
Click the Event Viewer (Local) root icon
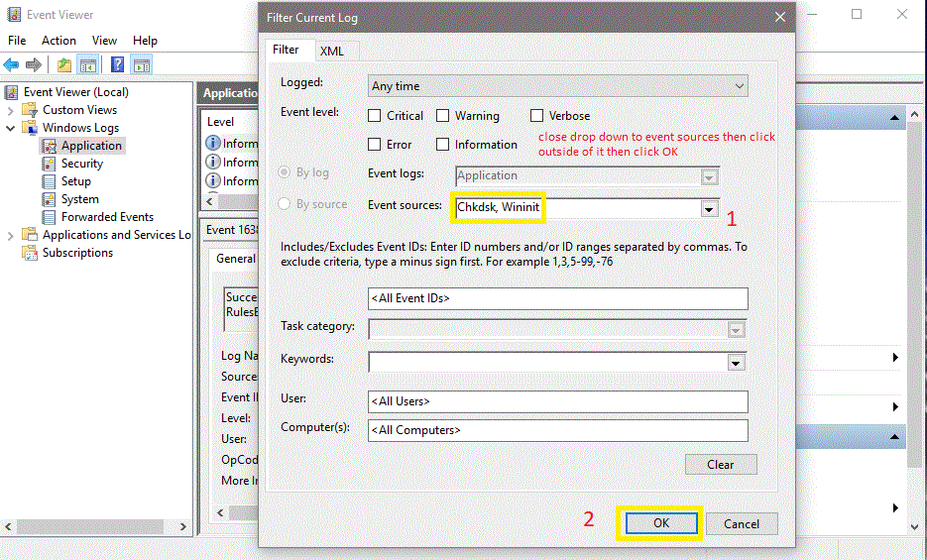pos(11,92)
